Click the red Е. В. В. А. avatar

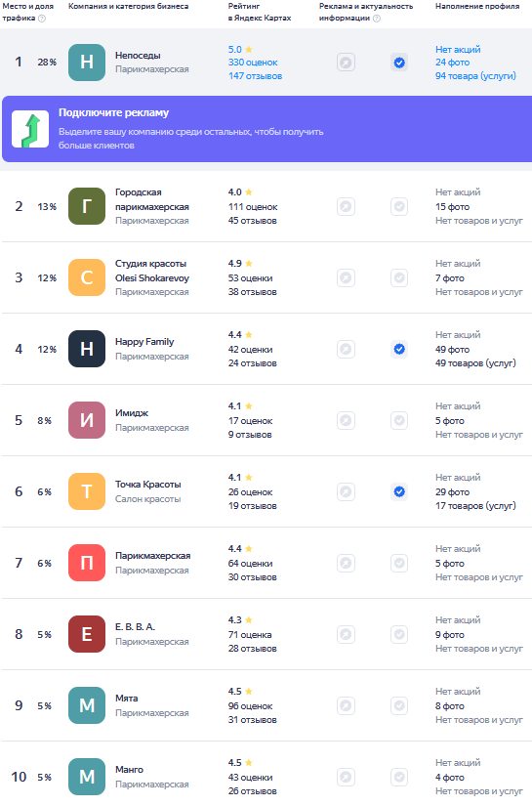(x=87, y=634)
